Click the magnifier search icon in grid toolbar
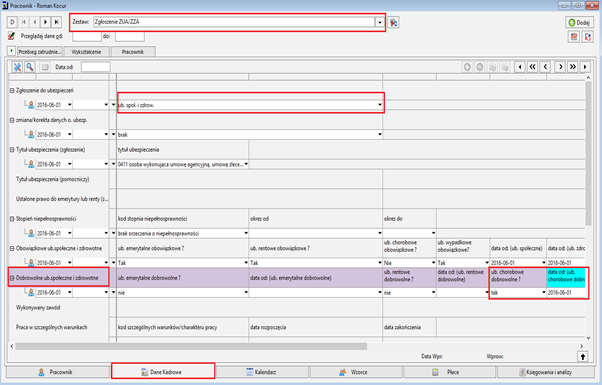The height and width of the screenshot is (385, 602). click(30, 67)
